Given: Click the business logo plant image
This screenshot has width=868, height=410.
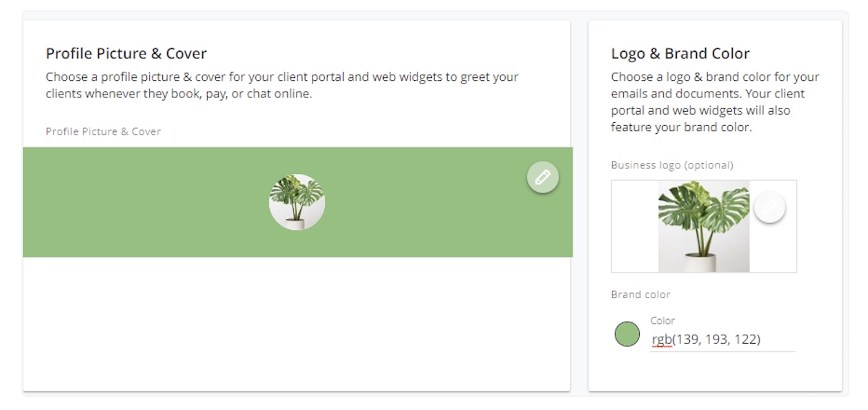Looking at the screenshot, I should 704,226.
